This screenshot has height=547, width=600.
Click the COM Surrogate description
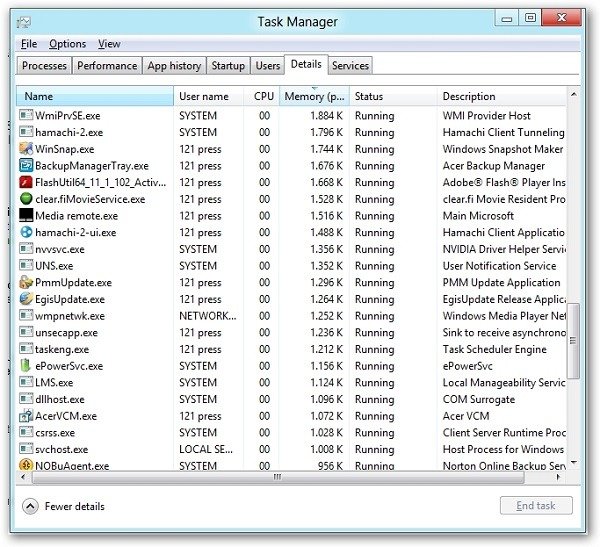point(479,399)
